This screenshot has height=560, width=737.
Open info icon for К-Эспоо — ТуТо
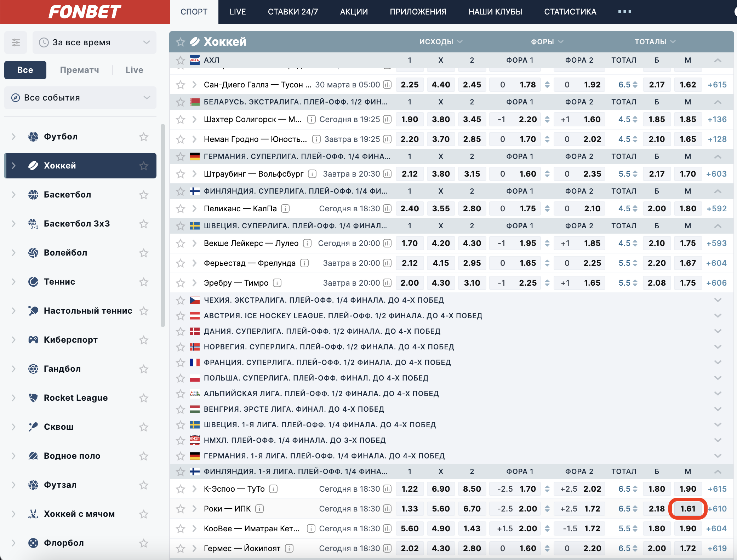pos(273,489)
